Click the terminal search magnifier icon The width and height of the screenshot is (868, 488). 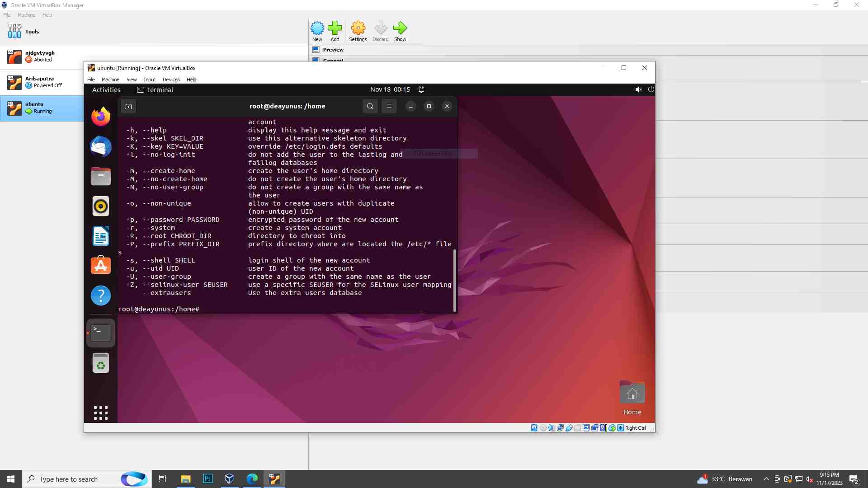coord(370,106)
